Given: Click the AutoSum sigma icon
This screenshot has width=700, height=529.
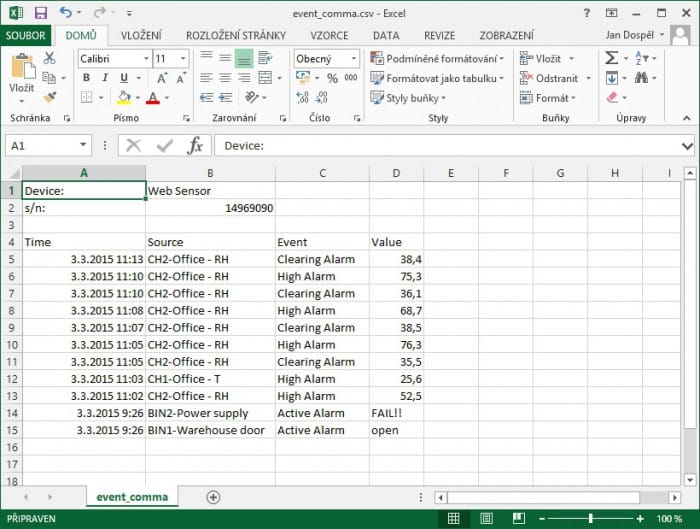Looking at the screenshot, I should point(612,59).
